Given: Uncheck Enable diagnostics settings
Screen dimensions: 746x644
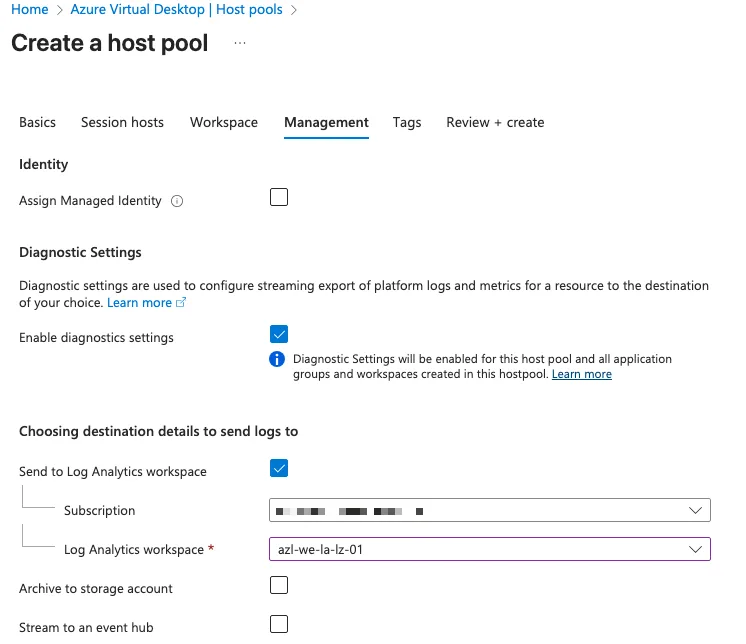Looking at the screenshot, I should point(279,334).
